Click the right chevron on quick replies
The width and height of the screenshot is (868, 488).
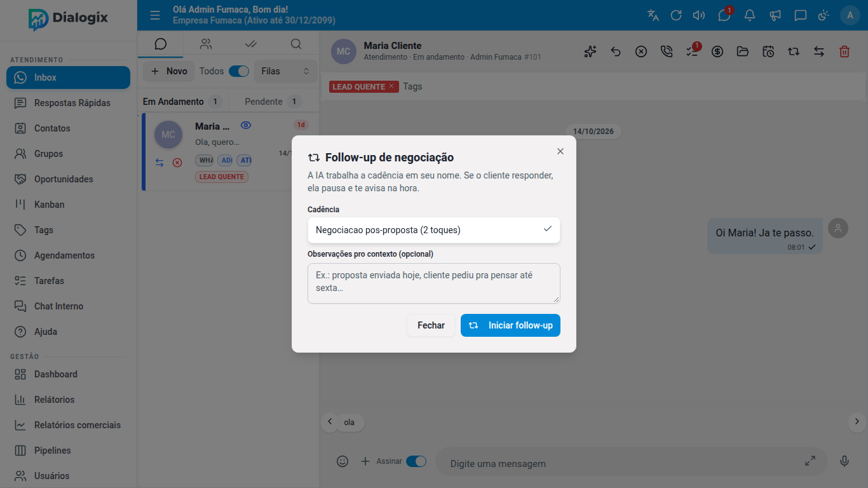click(x=857, y=421)
